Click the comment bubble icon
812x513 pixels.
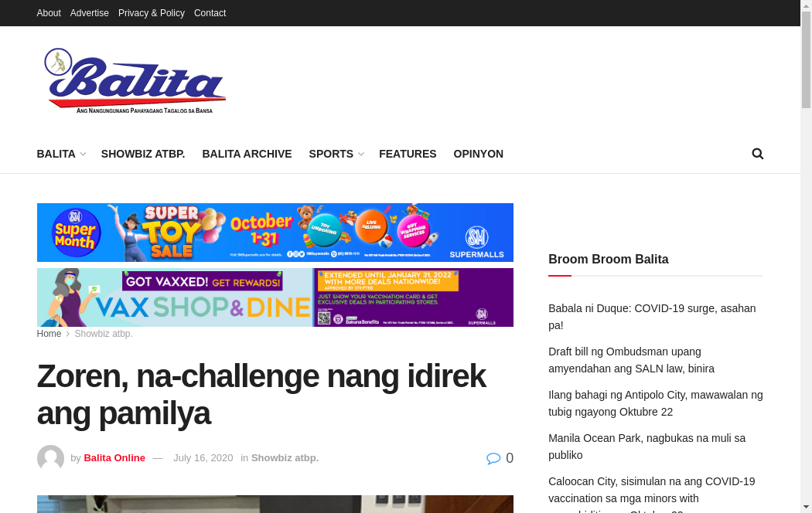[493, 458]
